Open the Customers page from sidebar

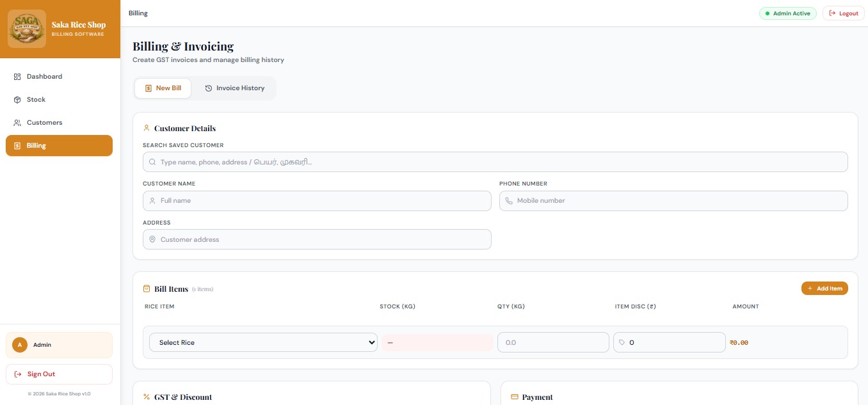tap(44, 123)
